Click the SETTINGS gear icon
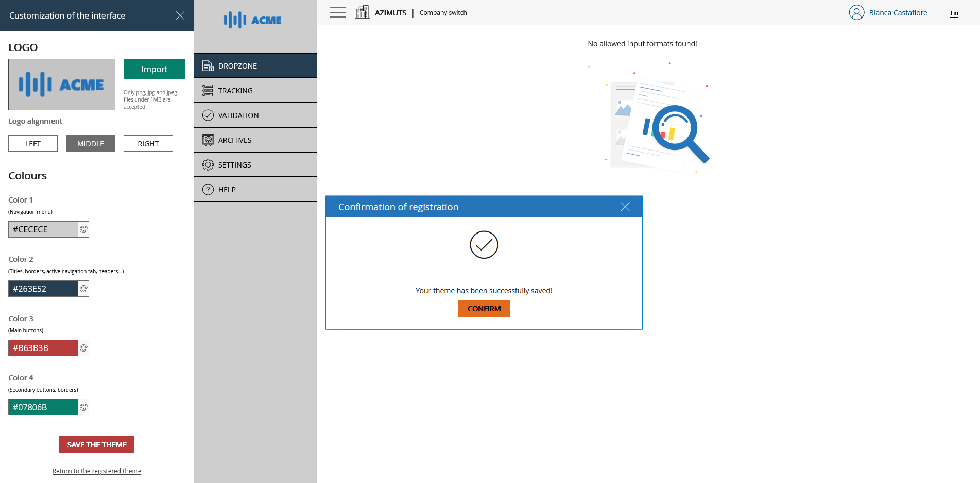 (x=208, y=164)
